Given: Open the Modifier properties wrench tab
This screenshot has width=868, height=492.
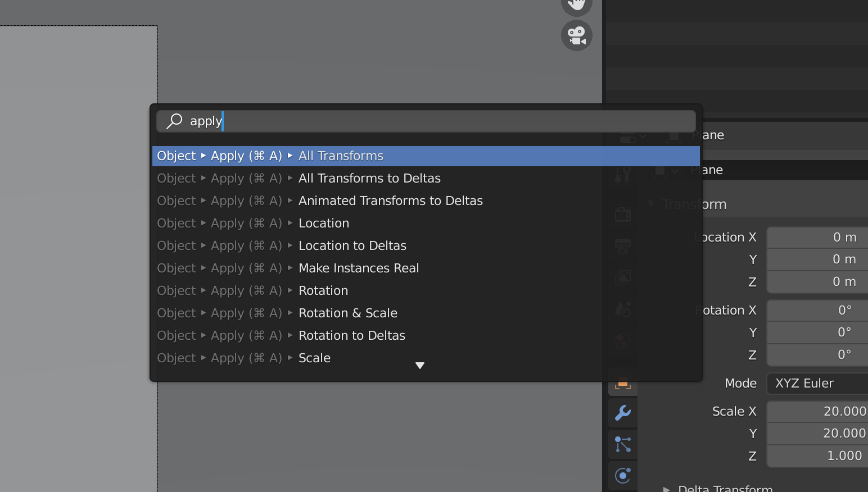Looking at the screenshot, I should pyautogui.click(x=623, y=413).
